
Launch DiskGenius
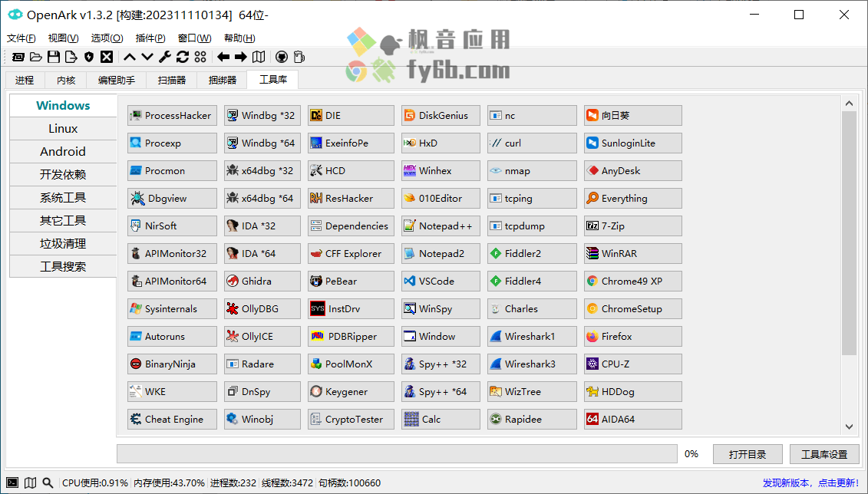tap(441, 116)
